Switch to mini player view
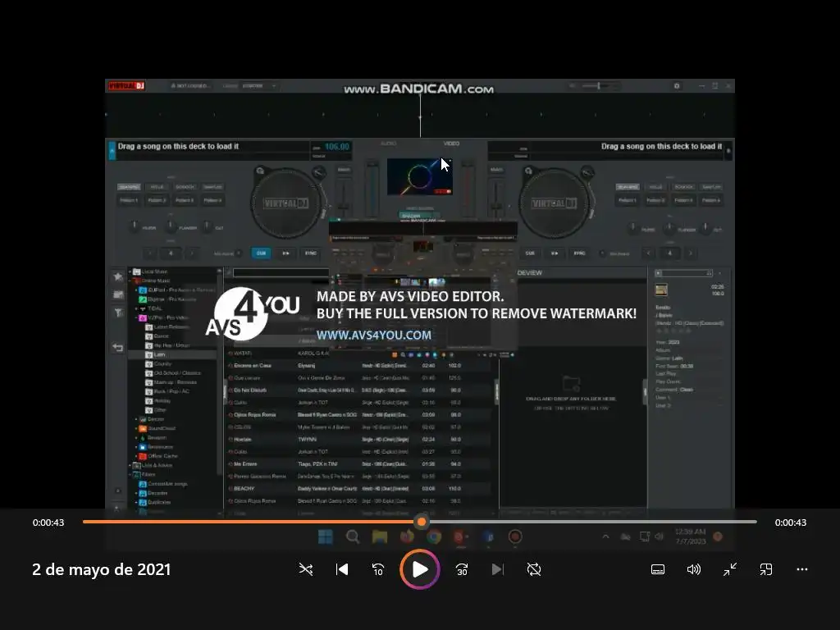840x630 pixels. 766,569
